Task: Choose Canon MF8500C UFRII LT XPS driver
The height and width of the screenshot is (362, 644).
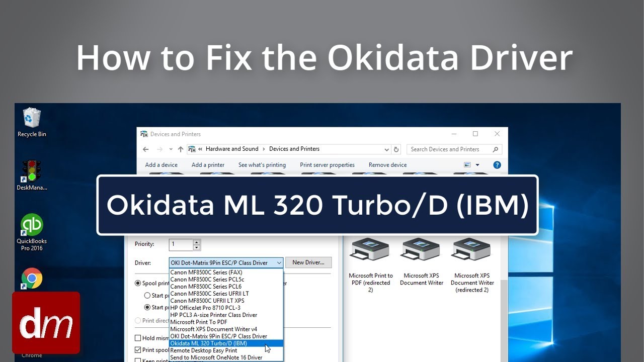Action: [x=226, y=301]
